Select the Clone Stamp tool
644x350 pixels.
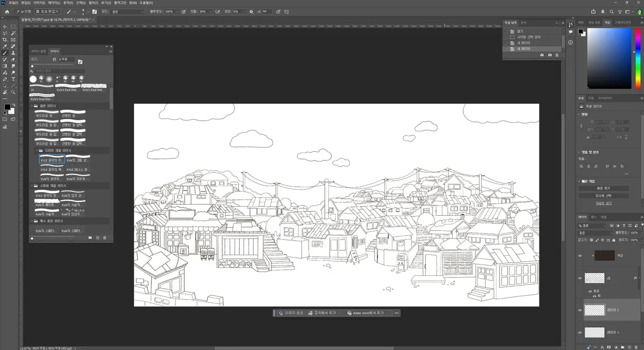point(13,53)
